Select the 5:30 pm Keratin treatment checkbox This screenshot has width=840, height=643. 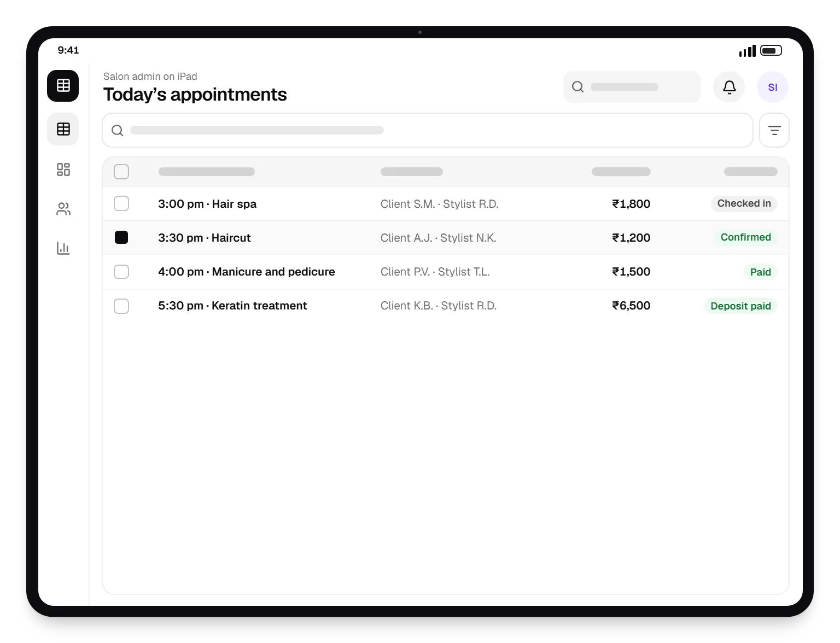pos(121,306)
